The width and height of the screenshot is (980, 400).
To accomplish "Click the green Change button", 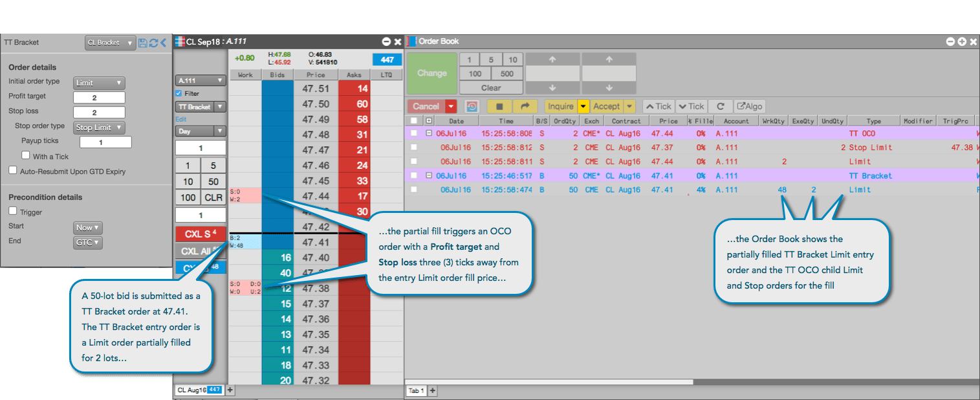I will pos(432,73).
